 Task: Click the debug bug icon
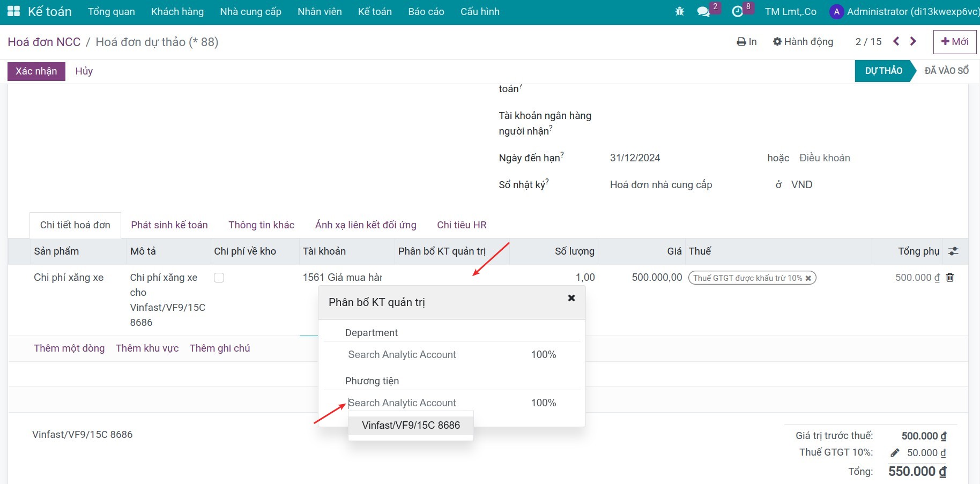tap(680, 11)
